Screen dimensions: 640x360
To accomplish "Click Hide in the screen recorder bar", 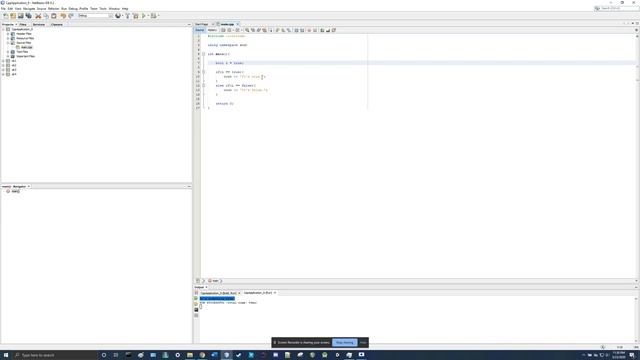I will (363, 342).
